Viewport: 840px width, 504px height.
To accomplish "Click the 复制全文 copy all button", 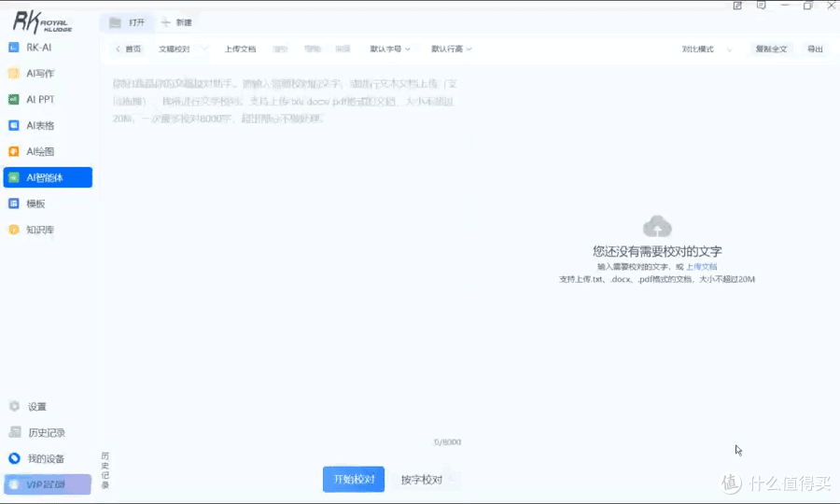I will (771, 49).
